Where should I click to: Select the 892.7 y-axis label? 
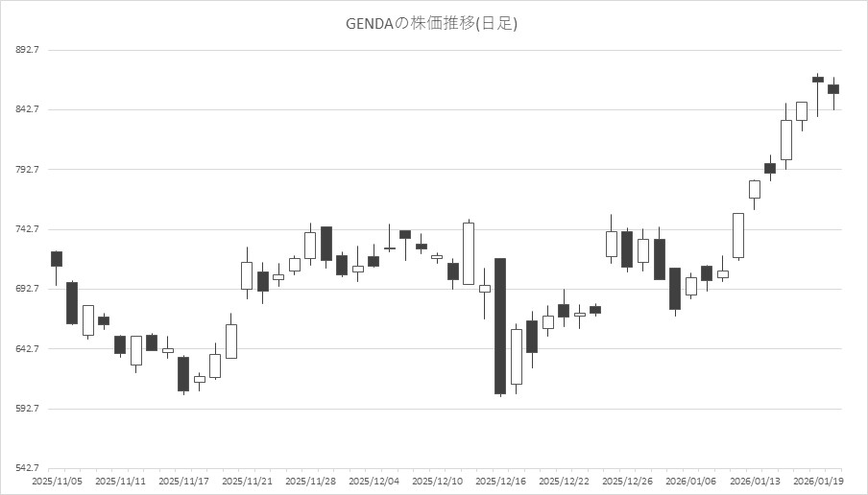tap(26, 50)
